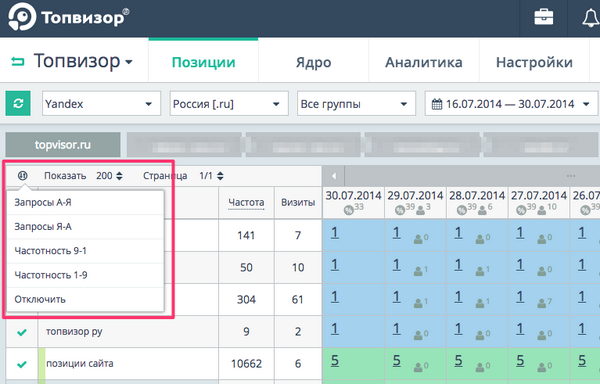Choose the Частотность 9-1 sort option
Viewport: 600px width, 384px height.
coord(85,251)
